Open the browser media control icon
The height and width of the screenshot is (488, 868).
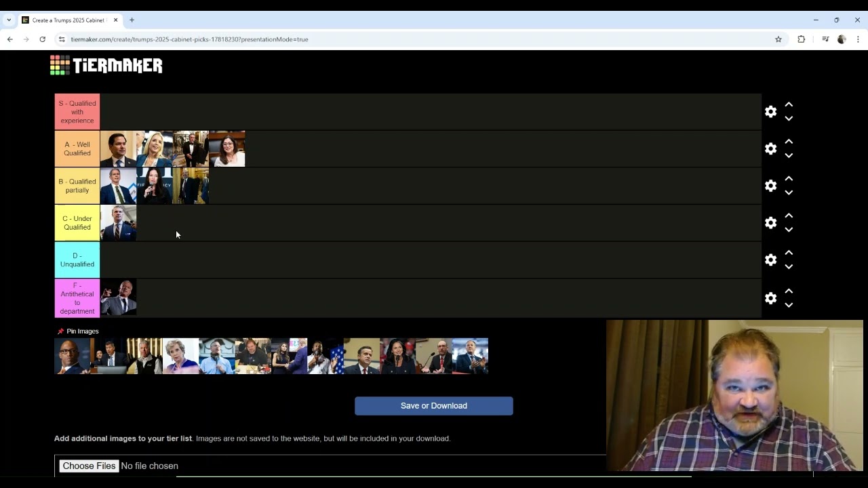pyautogui.click(x=825, y=39)
